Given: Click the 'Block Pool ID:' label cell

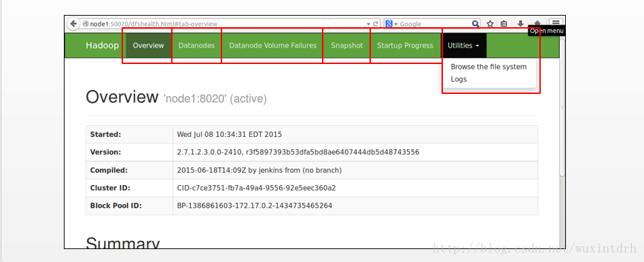Looking at the screenshot, I should [129, 206].
